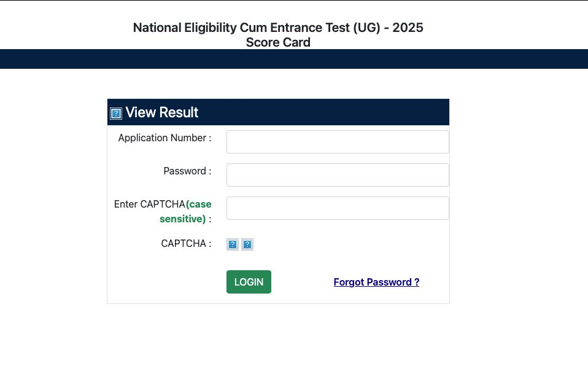Viewport: 588px width, 374px height.
Task: Click the Enter CAPTCHA label
Action: pyautogui.click(x=150, y=204)
